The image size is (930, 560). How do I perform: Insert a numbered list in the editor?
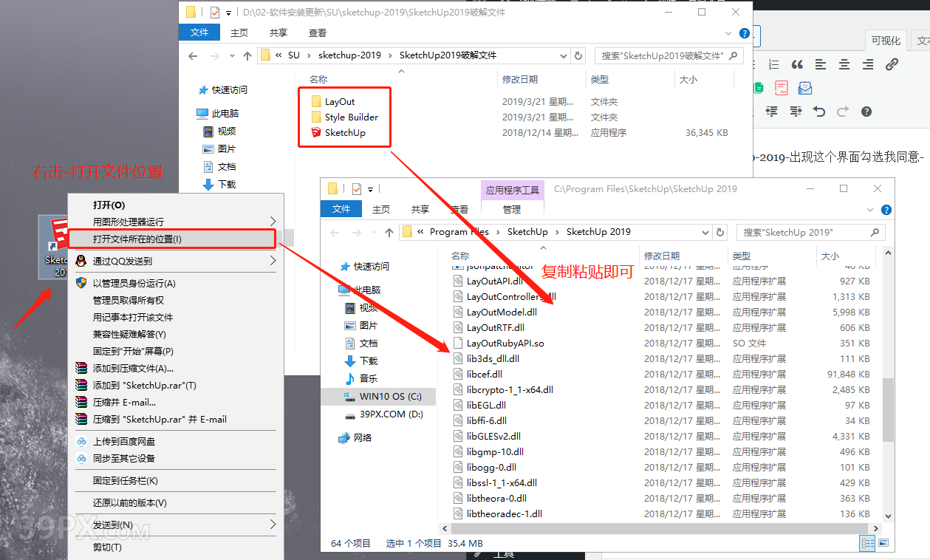coord(773,64)
